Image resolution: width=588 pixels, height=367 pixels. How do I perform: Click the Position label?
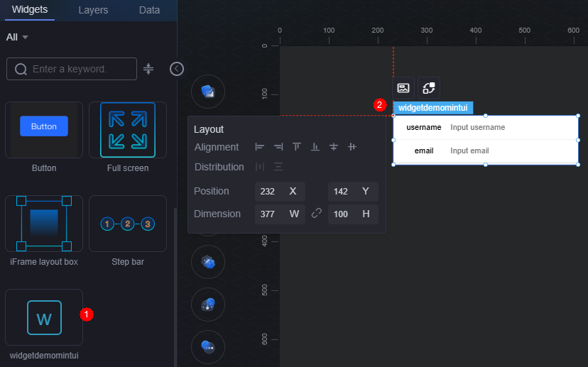tap(212, 191)
